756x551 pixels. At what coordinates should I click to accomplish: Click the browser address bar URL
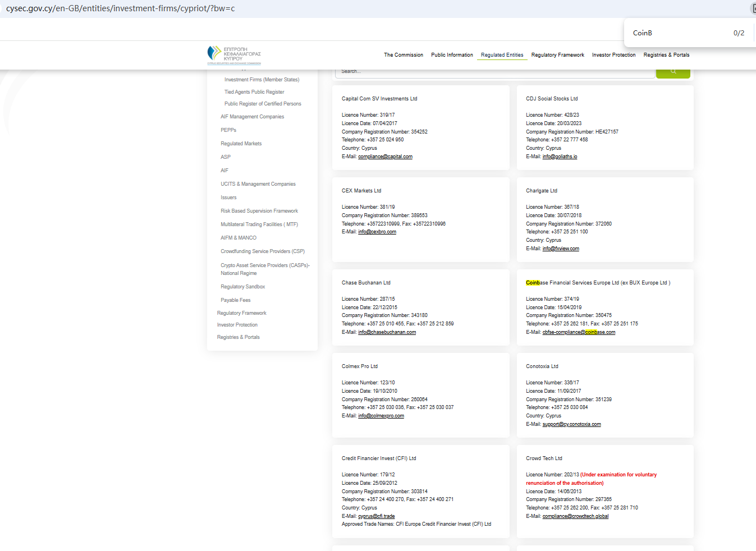[121, 8]
